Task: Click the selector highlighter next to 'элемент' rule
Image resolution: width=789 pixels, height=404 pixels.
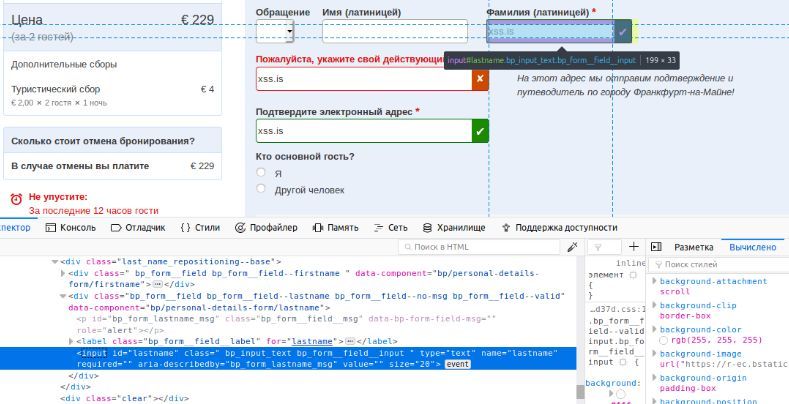Action: click(x=633, y=275)
